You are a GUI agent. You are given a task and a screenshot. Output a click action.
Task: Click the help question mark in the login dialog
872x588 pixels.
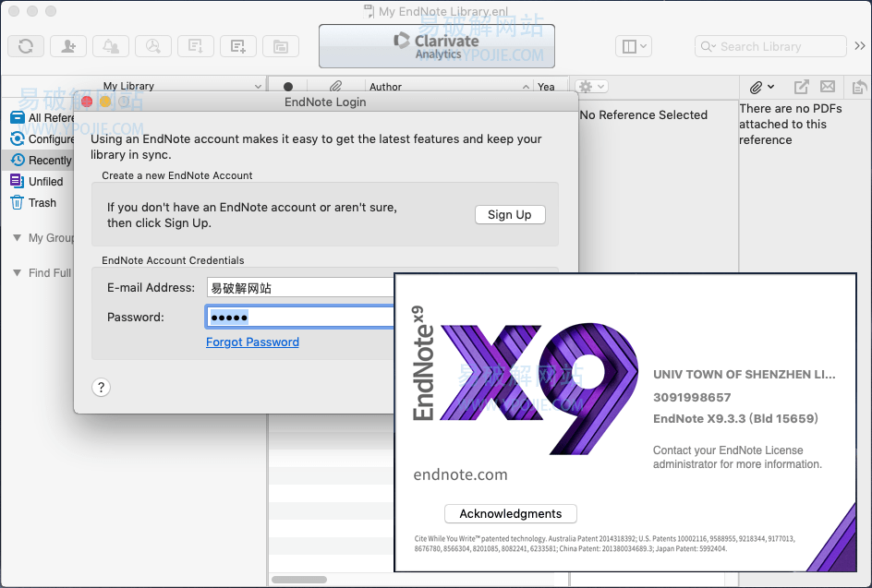click(101, 387)
